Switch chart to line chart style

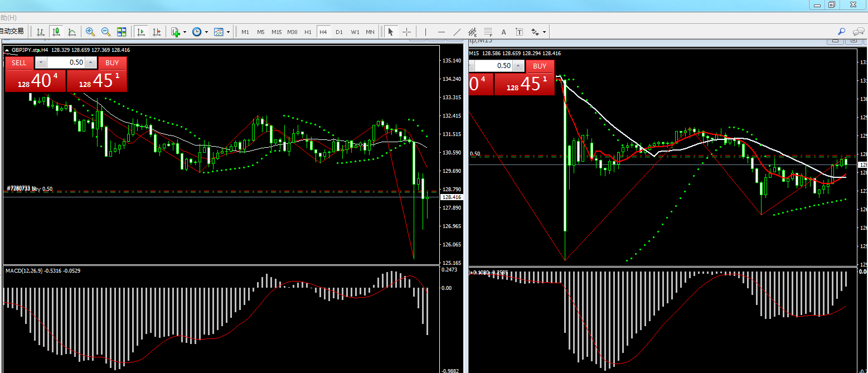[x=72, y=32]
